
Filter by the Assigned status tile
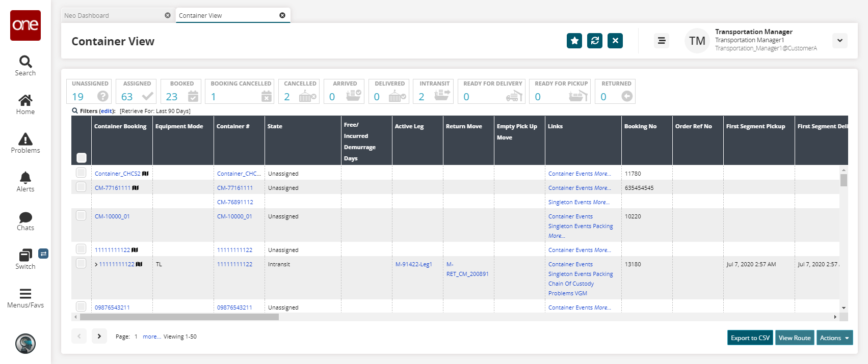137,92
